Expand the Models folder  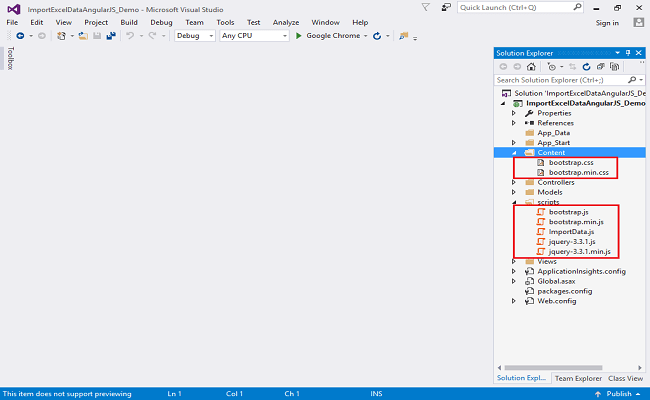(x=514, y=192)
